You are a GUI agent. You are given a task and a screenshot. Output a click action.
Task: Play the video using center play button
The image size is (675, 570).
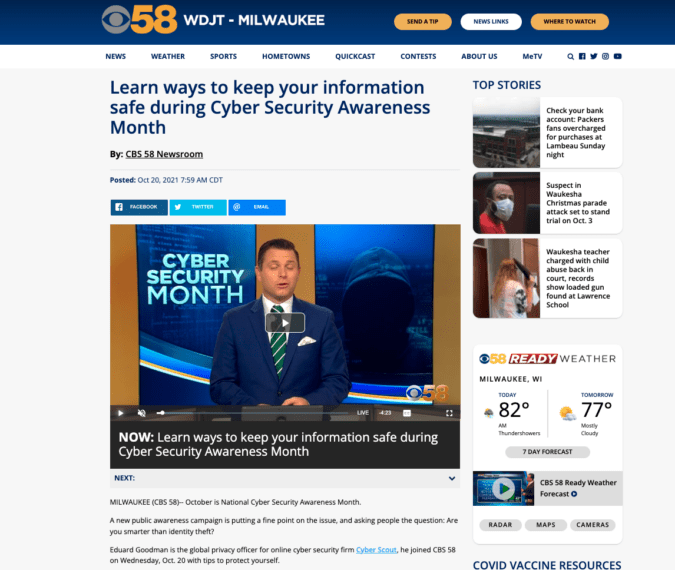click(x=285, y=322)
